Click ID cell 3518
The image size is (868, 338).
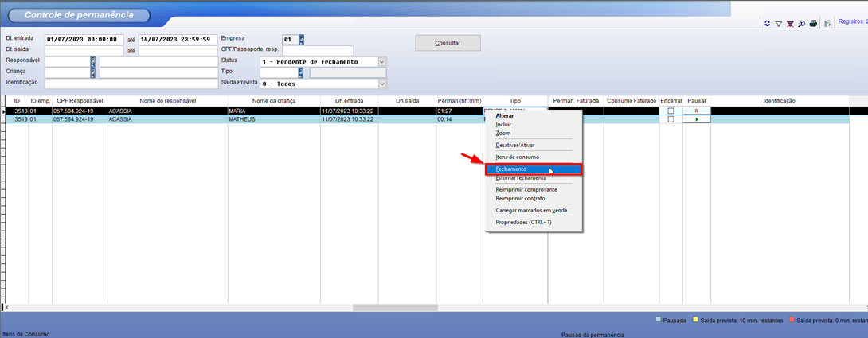pyautogui.click(x=17, y=111)
